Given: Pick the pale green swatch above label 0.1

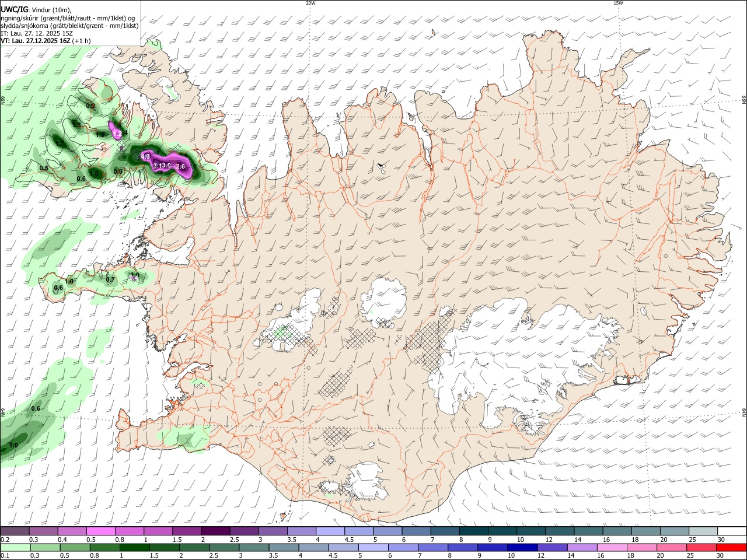Looking at the screenshot, I should pos(15,547).
